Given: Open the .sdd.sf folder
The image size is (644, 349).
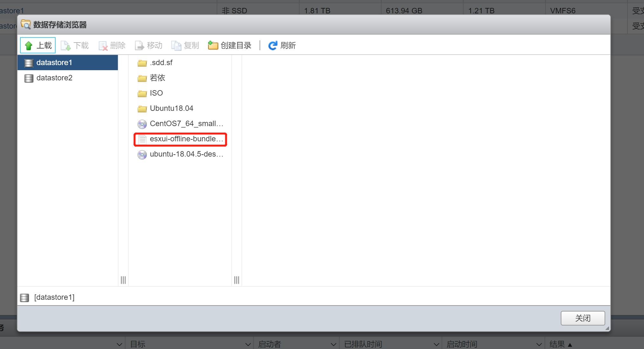Looking at the screenshot, I should pyautogui.click(x=161, y=63).
